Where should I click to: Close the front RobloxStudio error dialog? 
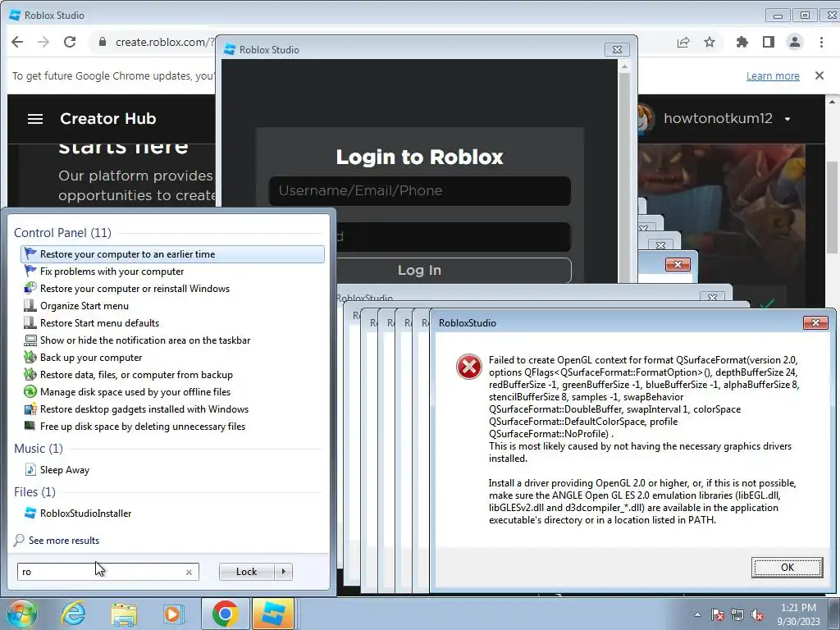[x=816, y=322]
